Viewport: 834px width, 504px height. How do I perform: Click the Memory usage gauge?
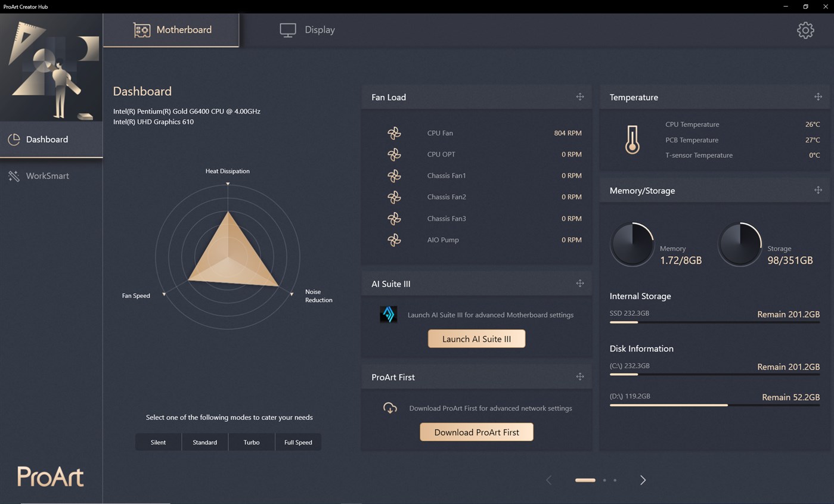632,244
